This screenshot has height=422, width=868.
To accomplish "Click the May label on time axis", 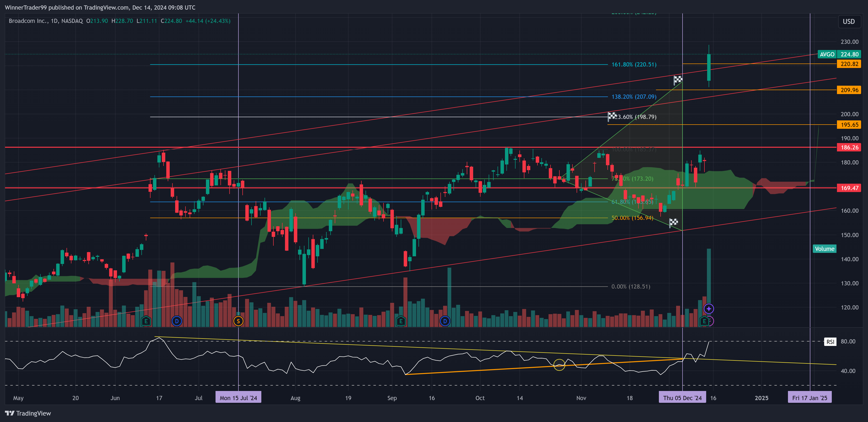I will 18,398.
